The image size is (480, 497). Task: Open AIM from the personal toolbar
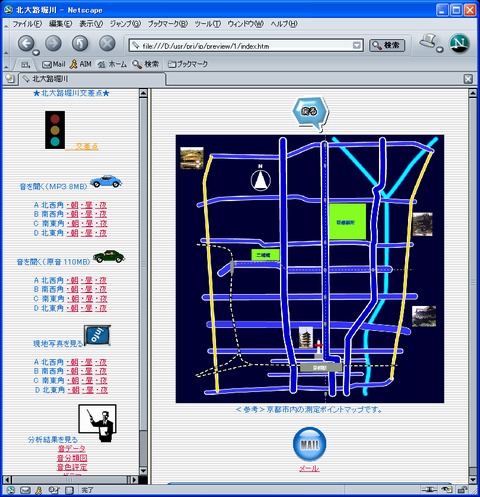(81, 64)
